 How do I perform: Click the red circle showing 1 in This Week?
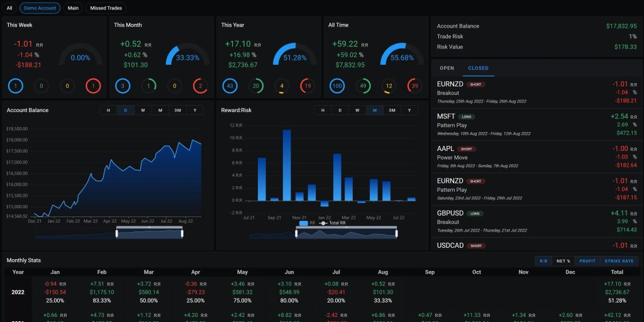point(92,86)
